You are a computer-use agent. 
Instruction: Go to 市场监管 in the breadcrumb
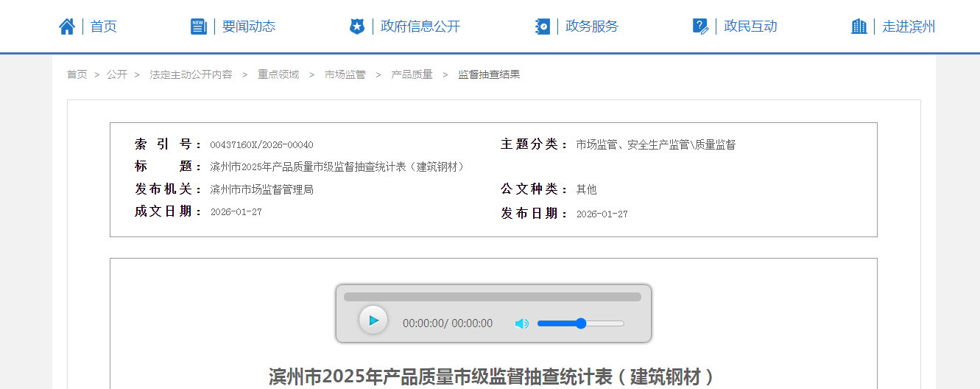pyautogui.click(x=345, y=74)
